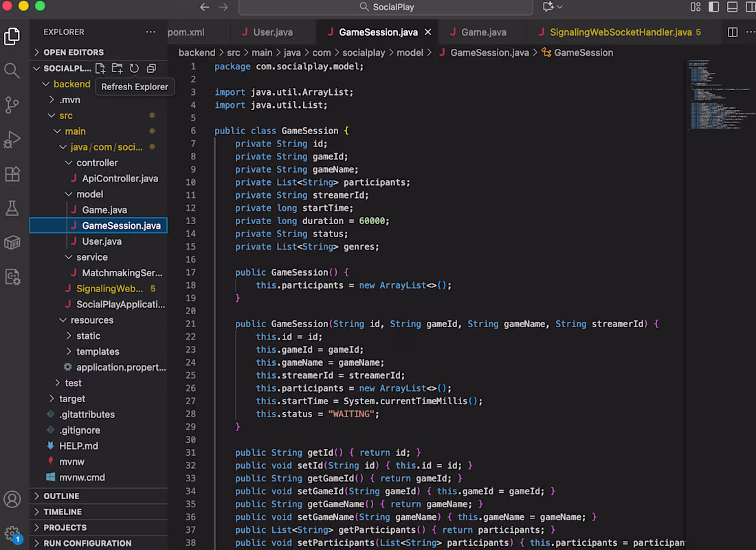
Task: Click the Split Editor icon
Action: (x=733, y=32)
